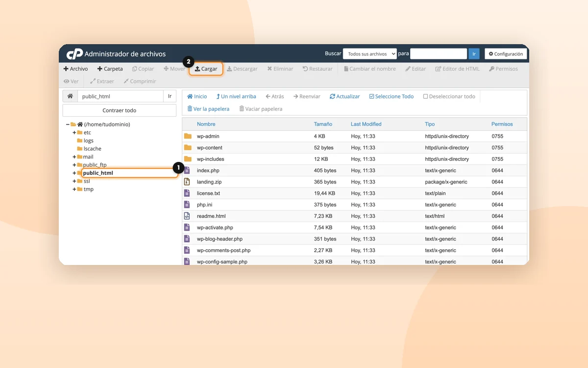The height and width of the screenshot is (368, 588).
Task: Click the 0755 permission of wp-admin
Action: [x=497, y=136]
